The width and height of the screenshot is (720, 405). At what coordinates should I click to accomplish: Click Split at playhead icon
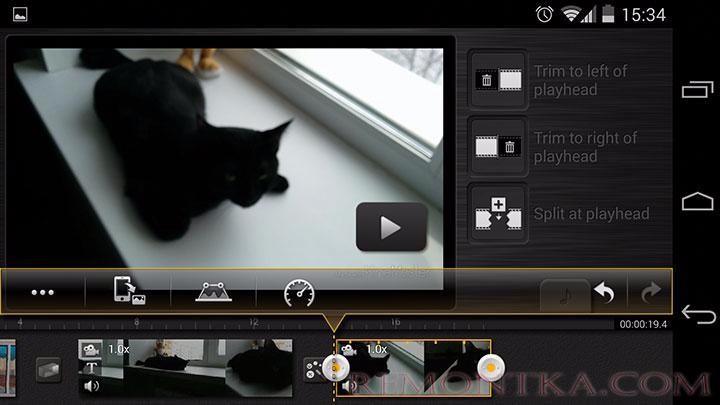pyautogui.click(x=499, y=213)
